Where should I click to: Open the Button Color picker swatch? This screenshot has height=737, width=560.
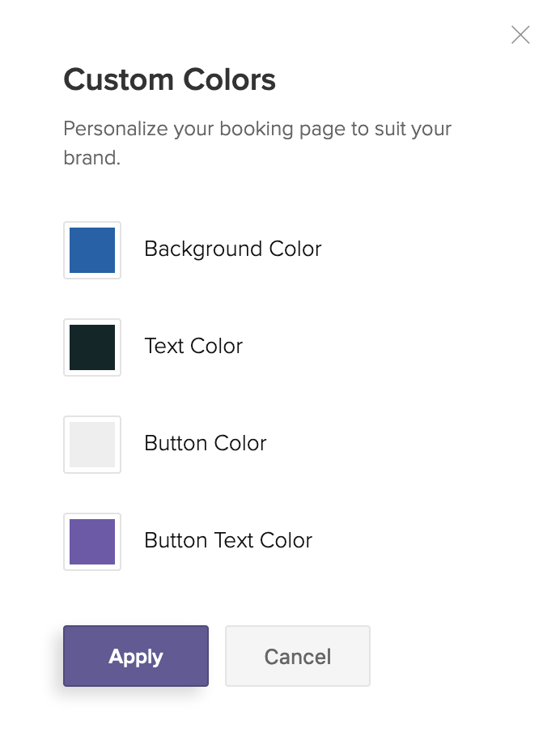pyautogui.click(x=92, y=445)
